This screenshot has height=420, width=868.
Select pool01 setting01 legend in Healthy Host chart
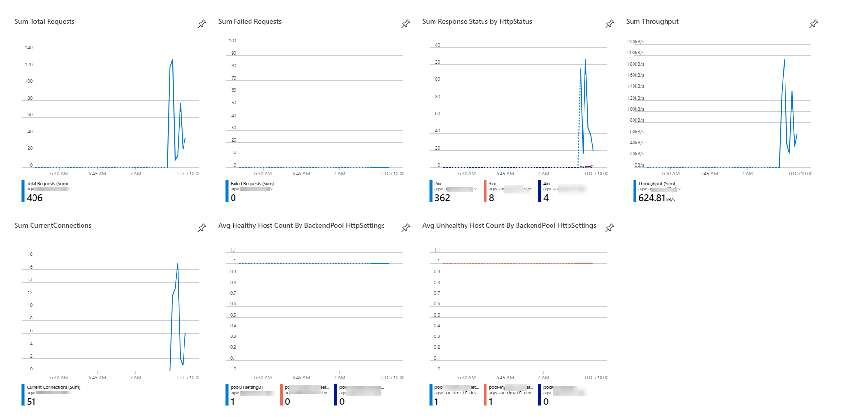(x=247, y=387)
